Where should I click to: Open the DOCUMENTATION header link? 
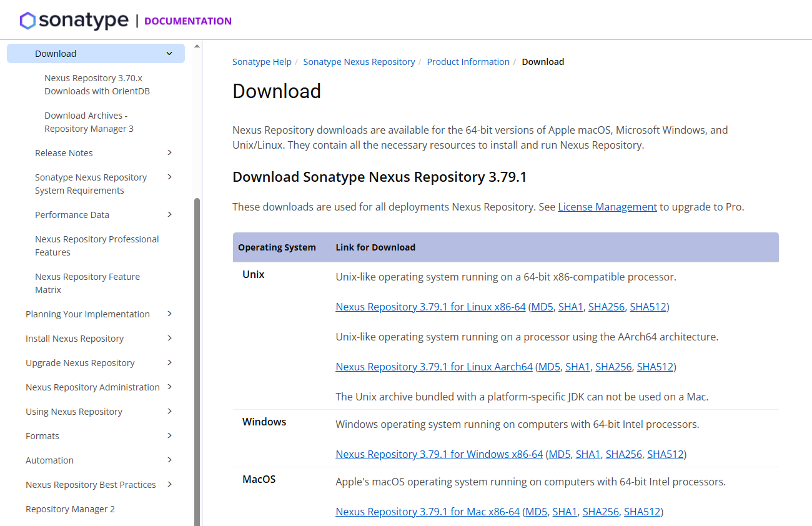(x=188, y=21)
